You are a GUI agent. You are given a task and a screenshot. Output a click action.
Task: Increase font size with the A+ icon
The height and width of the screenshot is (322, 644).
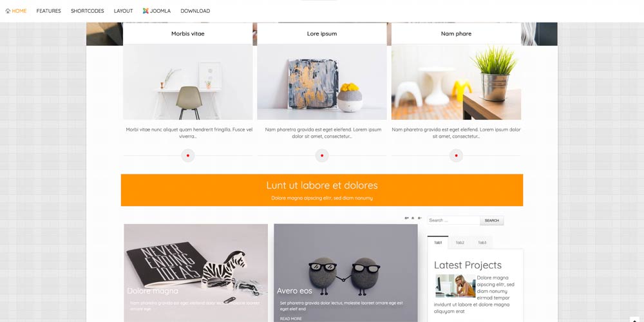tap(406, 218)
